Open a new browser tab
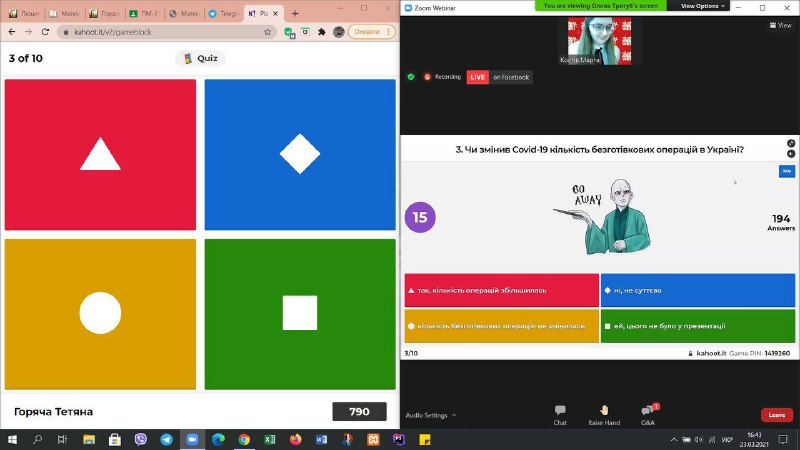 click(295, 13)
